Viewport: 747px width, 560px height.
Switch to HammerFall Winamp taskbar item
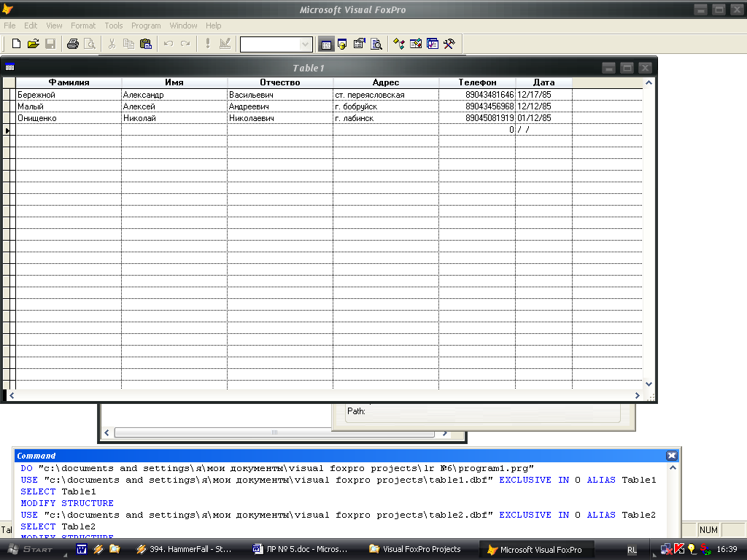tap(185, 549)
